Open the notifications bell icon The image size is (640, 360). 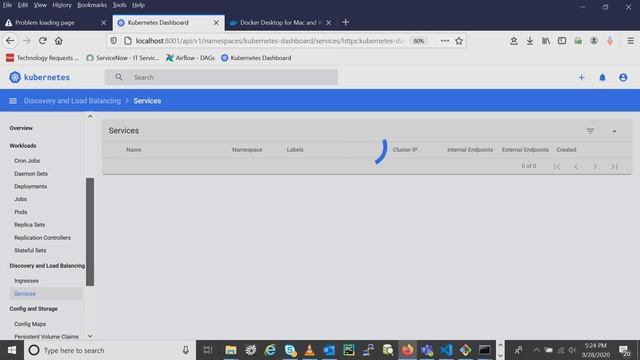point(602,77)
